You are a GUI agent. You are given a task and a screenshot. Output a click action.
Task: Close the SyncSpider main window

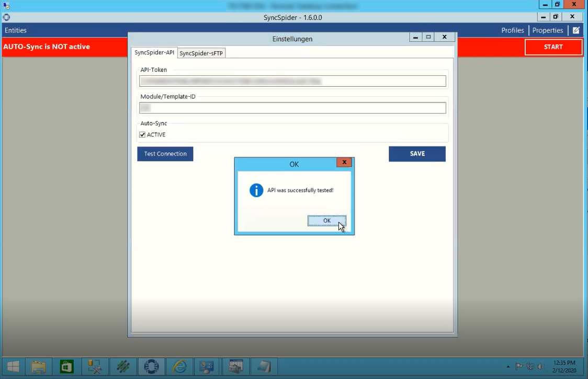click(x=572, y=17)
